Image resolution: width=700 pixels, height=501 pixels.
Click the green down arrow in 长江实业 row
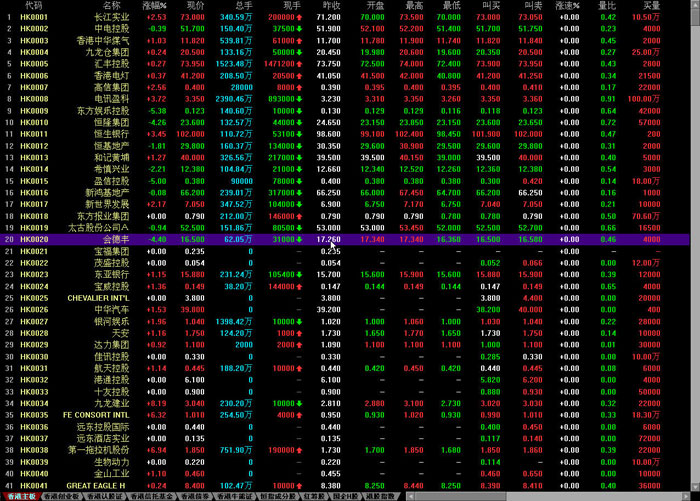[299, 18]
